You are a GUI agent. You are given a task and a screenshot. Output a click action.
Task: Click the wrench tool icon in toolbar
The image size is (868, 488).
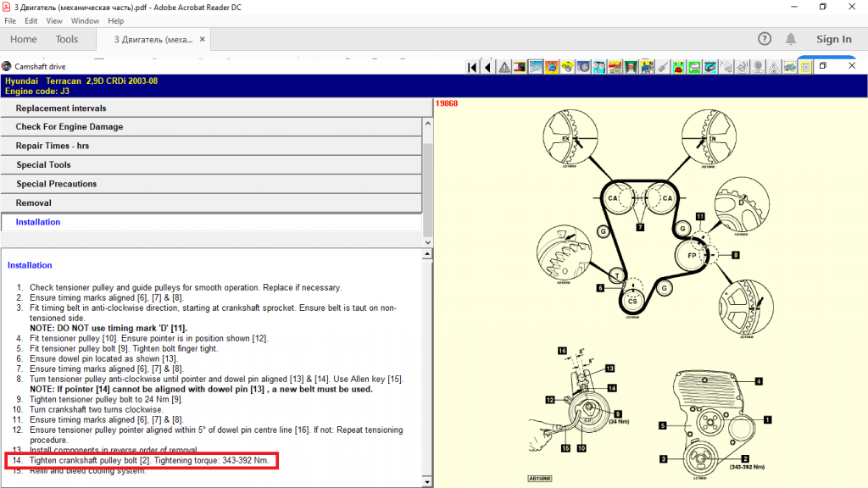(663, 66)
